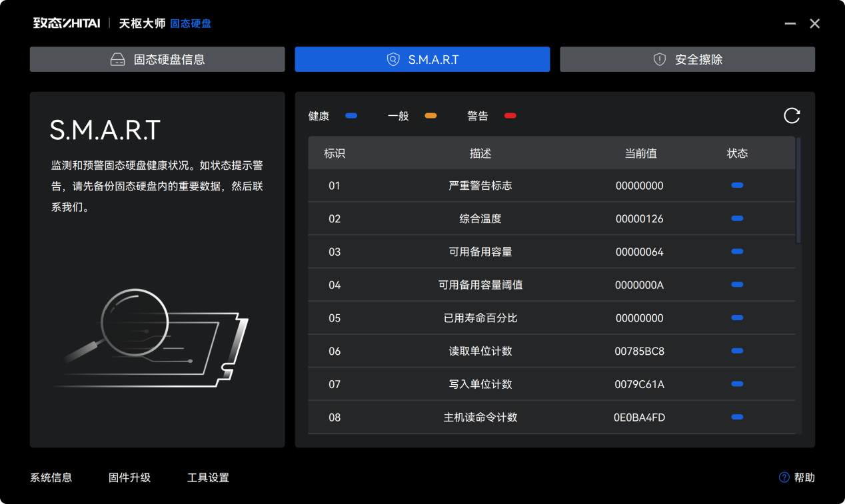
Task: Click status indicator for 可用备用容量阈值 row
Action: 737,284
